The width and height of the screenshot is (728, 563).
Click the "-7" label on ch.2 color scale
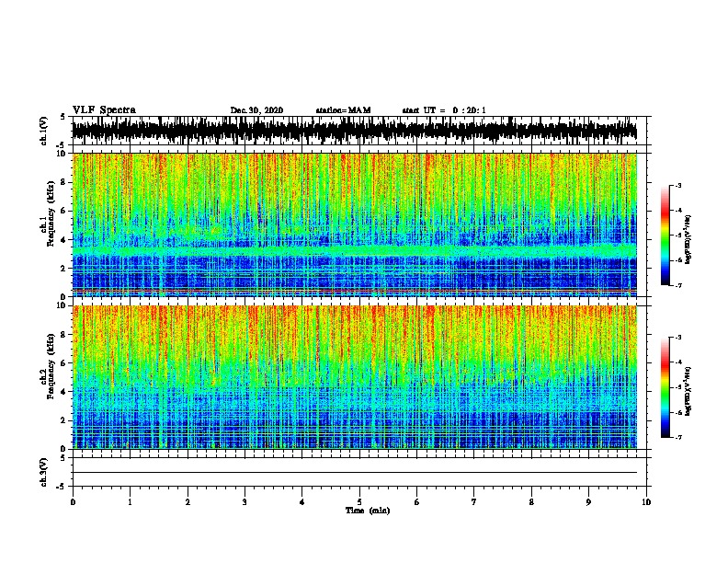[677, 438]
